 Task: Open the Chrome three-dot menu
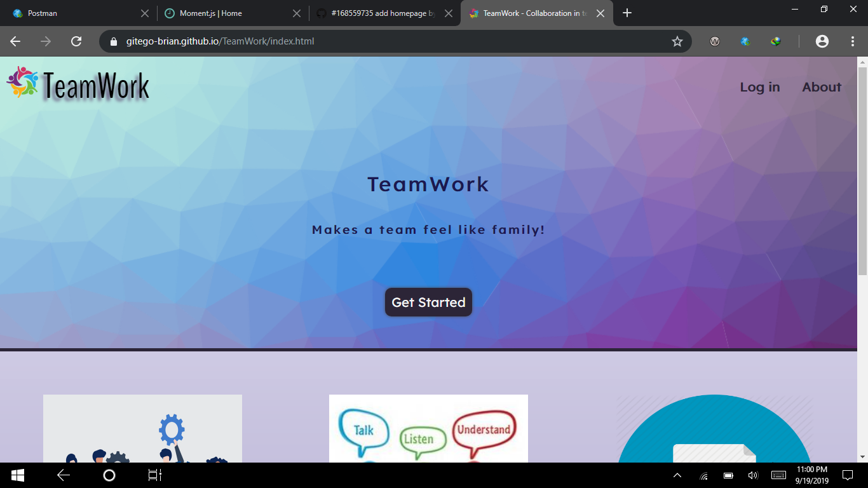coord(853,41)
